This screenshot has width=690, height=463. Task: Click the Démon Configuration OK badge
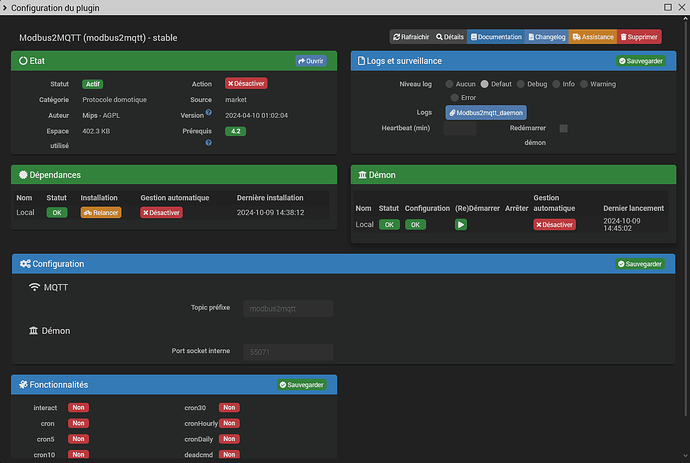(415, 224)
